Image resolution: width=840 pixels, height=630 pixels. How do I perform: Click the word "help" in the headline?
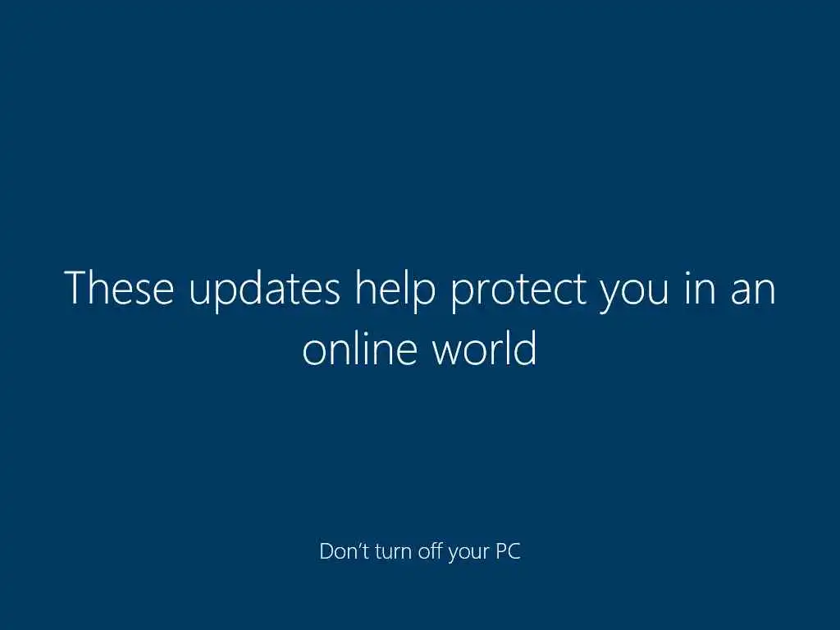pos(395,292)
